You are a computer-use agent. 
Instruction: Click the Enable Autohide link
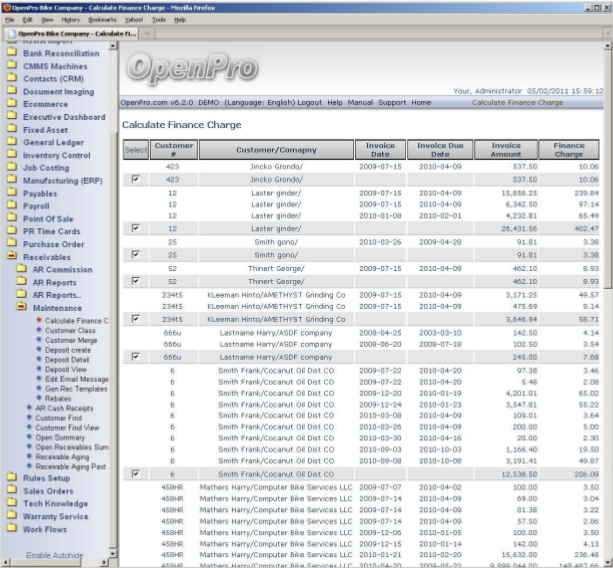(x=55, y=554)
